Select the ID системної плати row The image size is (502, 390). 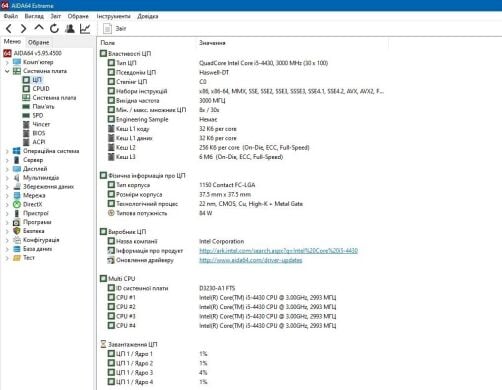pyautogui.click(x=171, y=288)
